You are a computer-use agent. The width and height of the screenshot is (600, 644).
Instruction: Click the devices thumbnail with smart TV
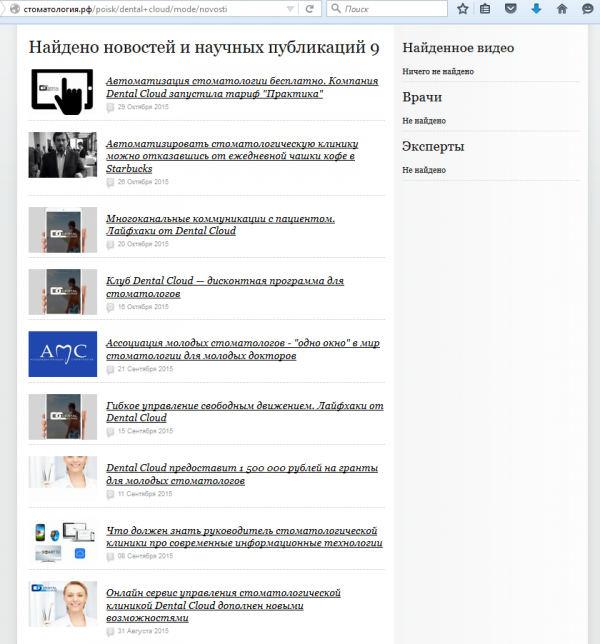coord(62,542)
